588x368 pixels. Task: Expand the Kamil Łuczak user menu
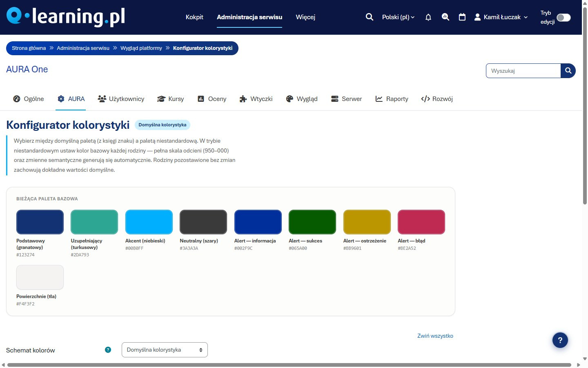[501, 17]
